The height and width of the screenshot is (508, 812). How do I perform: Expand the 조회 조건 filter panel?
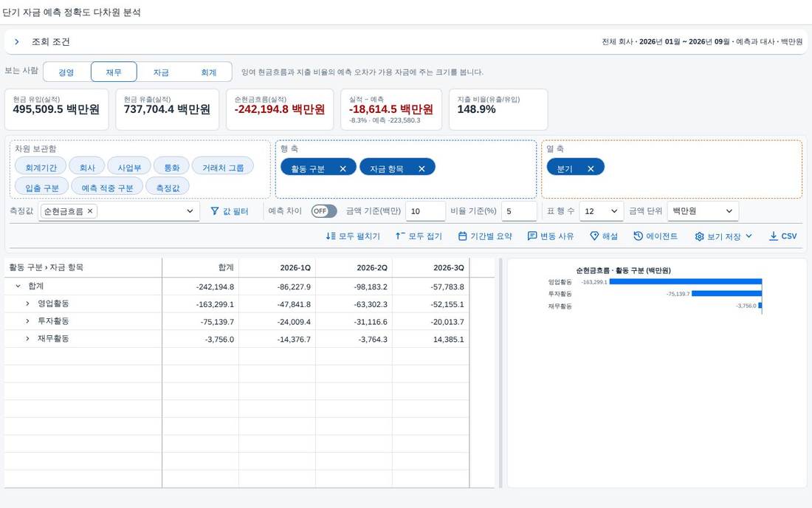pos(17,42)
